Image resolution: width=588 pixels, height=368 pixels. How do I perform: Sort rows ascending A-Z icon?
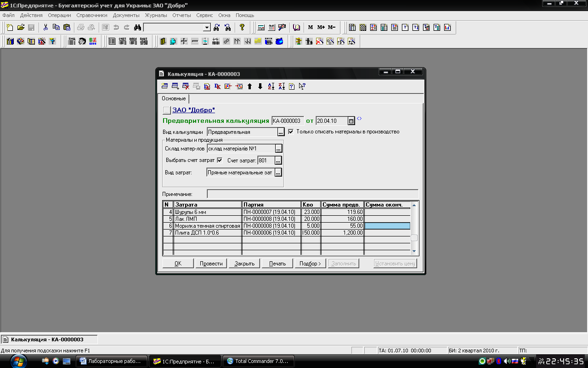271,86
